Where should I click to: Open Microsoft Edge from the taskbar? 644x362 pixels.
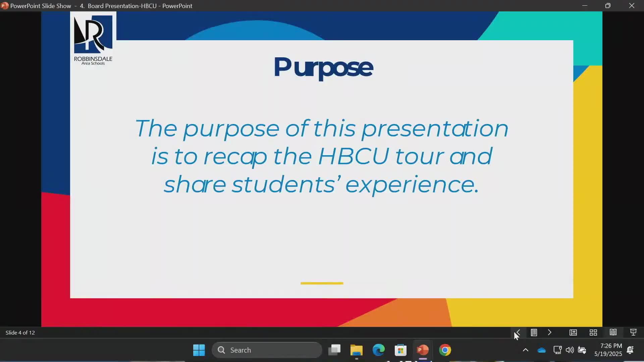pyautogui.click(x=378, y=350)
